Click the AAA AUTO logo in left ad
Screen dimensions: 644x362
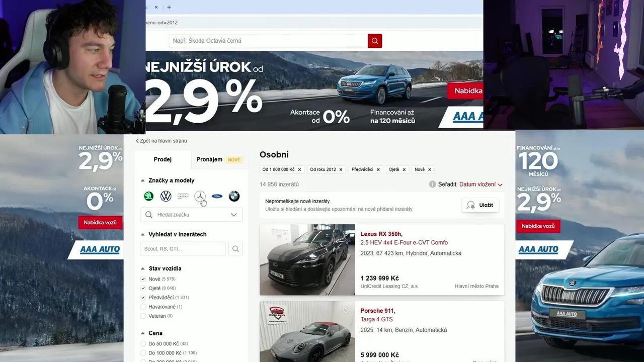[100, 249]
